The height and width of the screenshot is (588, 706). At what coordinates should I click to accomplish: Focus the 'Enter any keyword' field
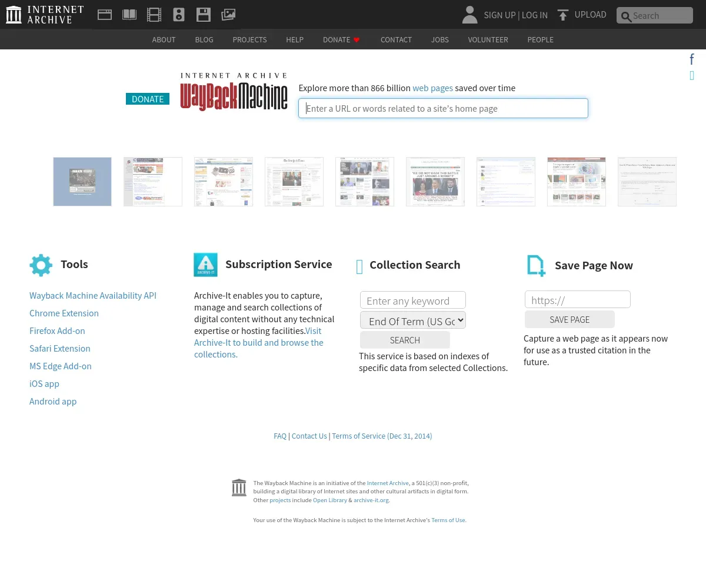(x=413, y=300)
